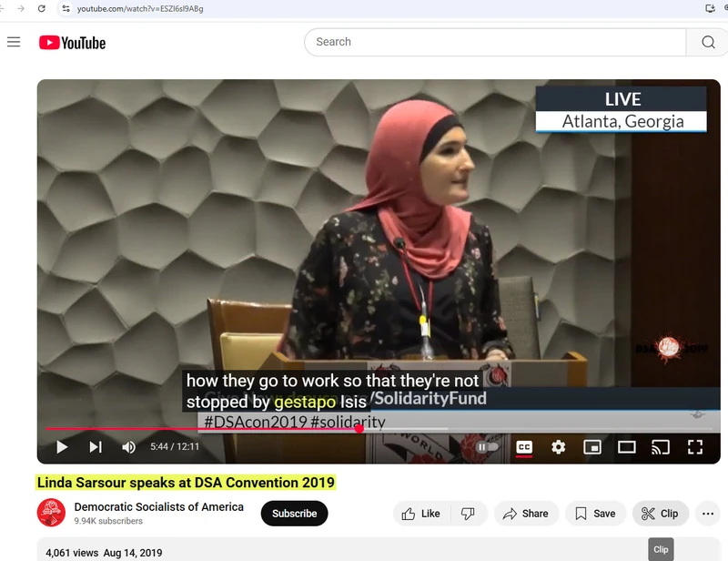
Task: Open more actions with the ellipsis
Action: coord(709,514)
